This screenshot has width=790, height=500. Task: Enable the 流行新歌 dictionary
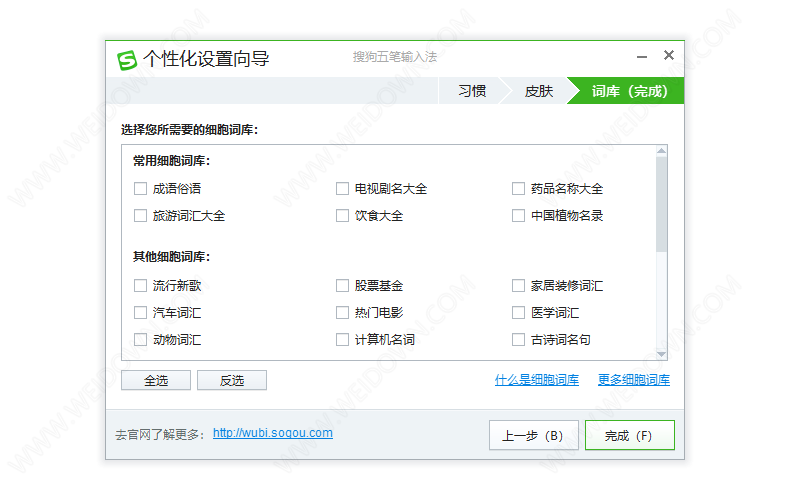click(140, 286)
